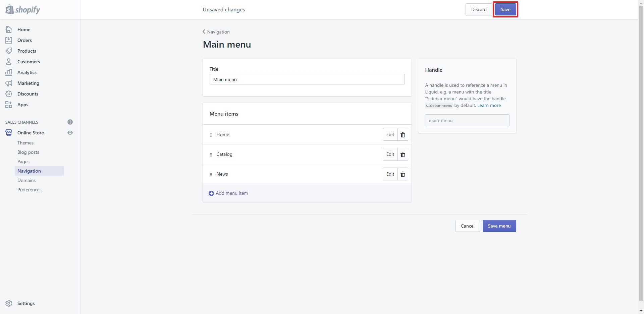View online store using the eye icon
The height and width of the screenshot is (314, 644).
pyautogui.click(x=70, y=133)
